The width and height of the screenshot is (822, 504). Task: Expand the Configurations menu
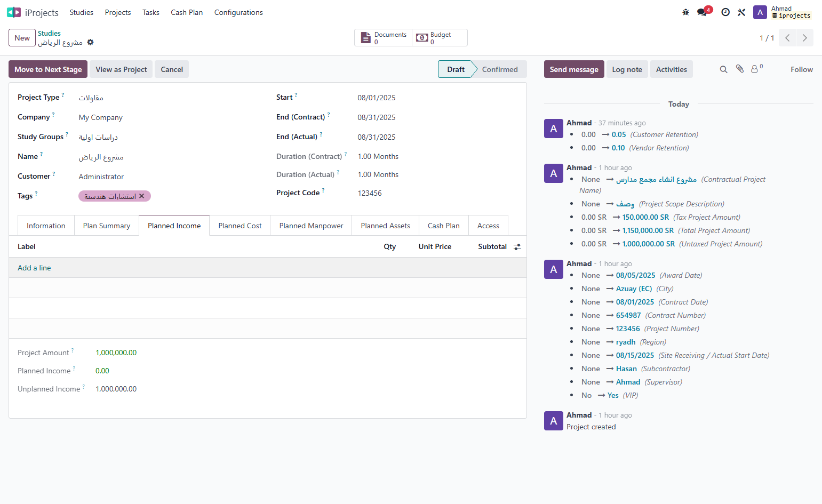coord(238,12)
